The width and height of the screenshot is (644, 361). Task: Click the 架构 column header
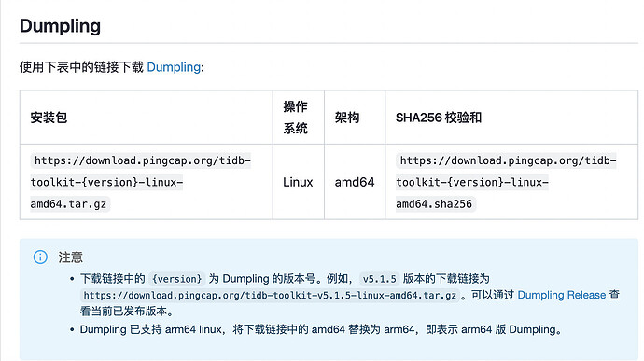coord(347,118)
